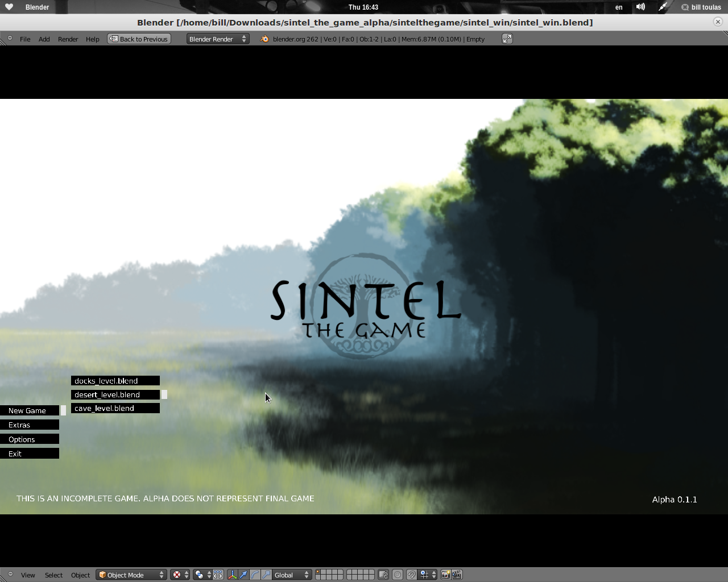This screenshot has width=728, height=582.
Task: Open Extras in the game menu
Action: click(x=30, y=425)
